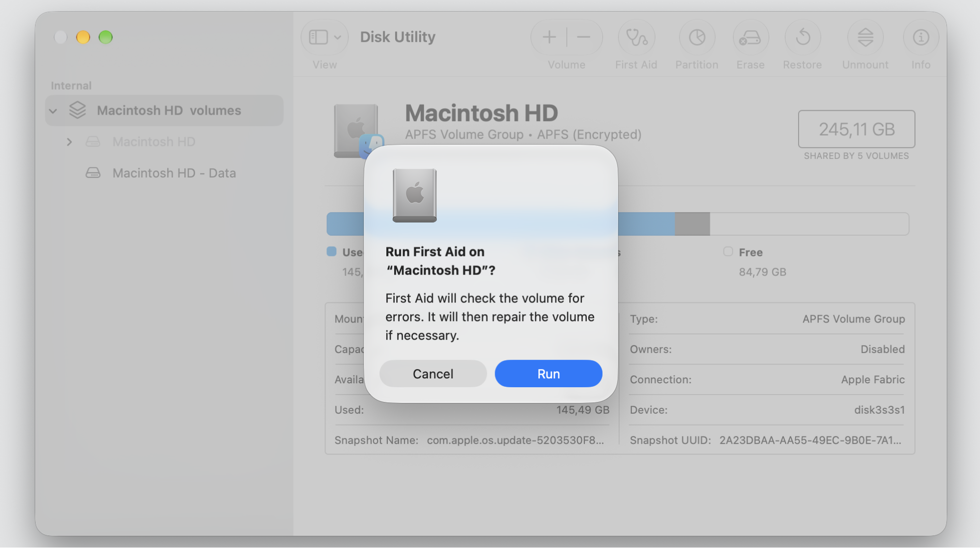
Task: Click the Apple Fabric connection value
Action: coord(873,379)
